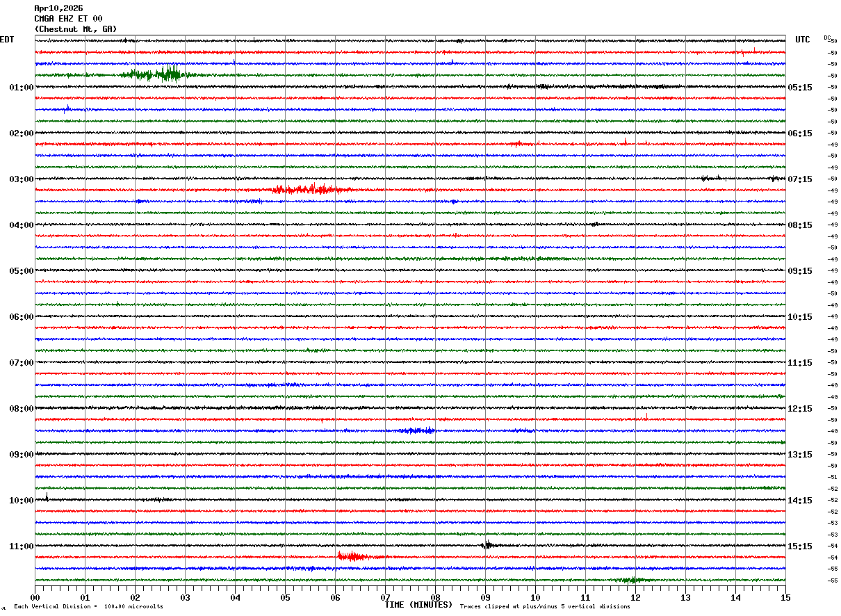Select the 04:00 EDT time label
The image size is (841, 616).
click(x=21, y=225)
